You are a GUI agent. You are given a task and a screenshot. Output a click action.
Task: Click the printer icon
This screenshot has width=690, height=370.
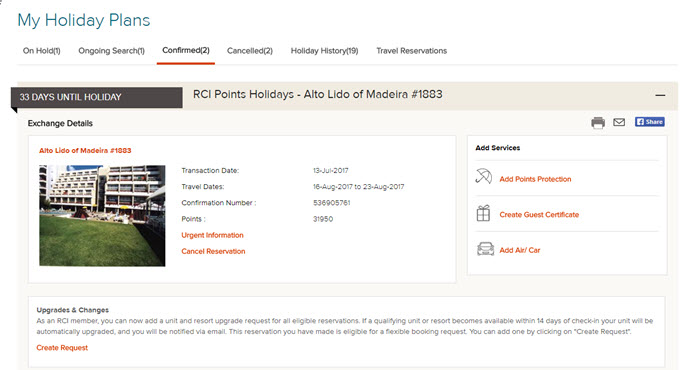(x=598, y=123)
